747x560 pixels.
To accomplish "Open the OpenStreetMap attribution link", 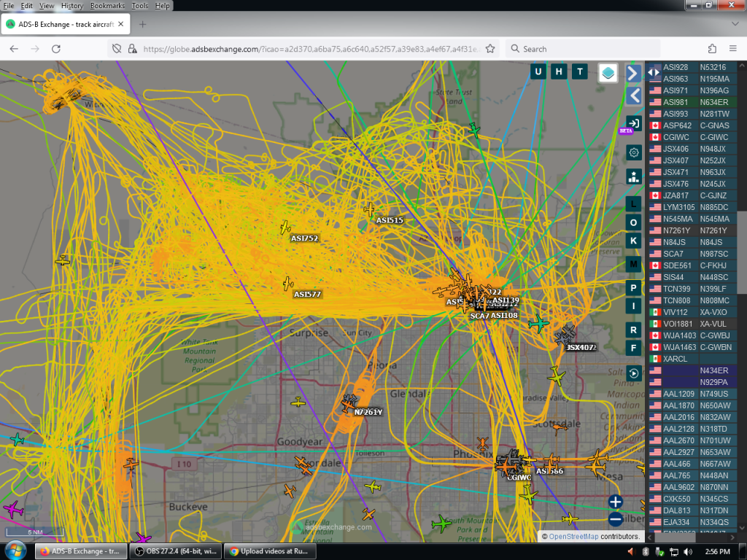I will click(573, 536).
